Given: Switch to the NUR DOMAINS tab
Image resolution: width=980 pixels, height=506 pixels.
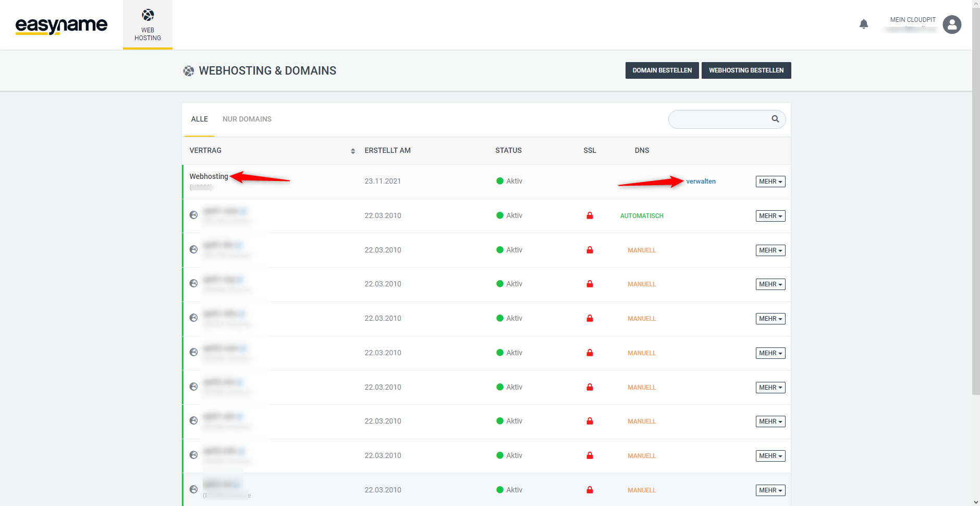Looking at the screenshot, I should pos(247,119).
